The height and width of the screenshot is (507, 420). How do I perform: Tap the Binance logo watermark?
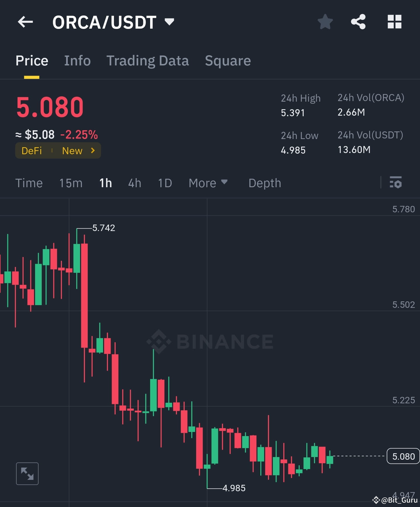pos(210,341)
